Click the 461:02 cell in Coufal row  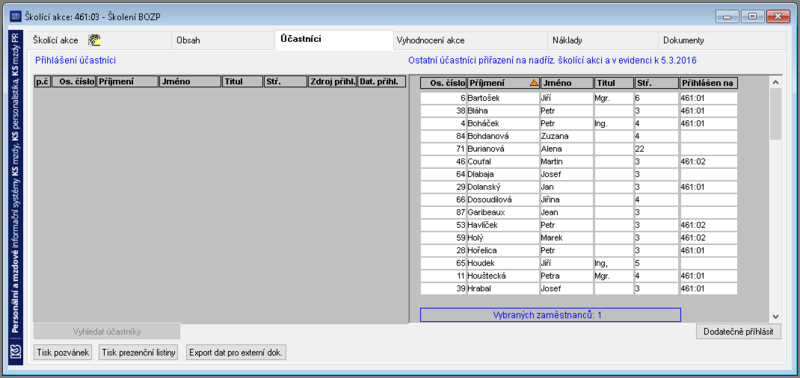click(x=709, y=162)
